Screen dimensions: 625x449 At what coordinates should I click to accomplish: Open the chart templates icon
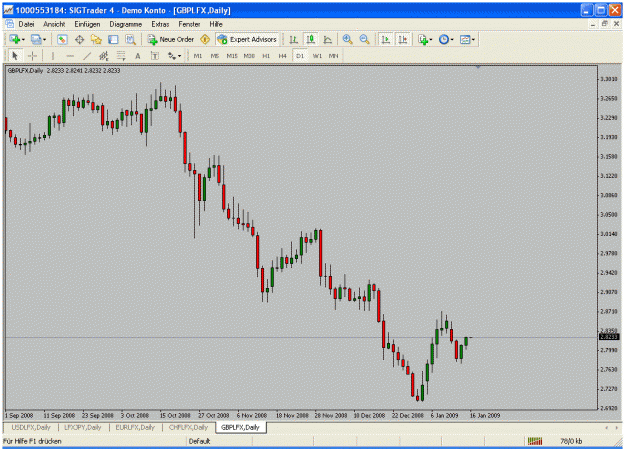click(x=465, y=39)
